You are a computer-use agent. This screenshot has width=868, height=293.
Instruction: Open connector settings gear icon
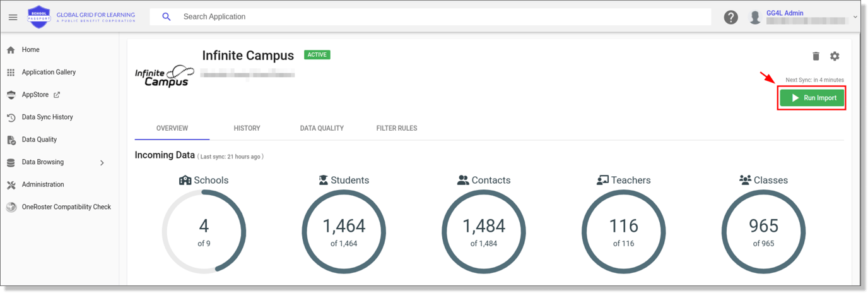pyautogui.click(x=835, y=56)
